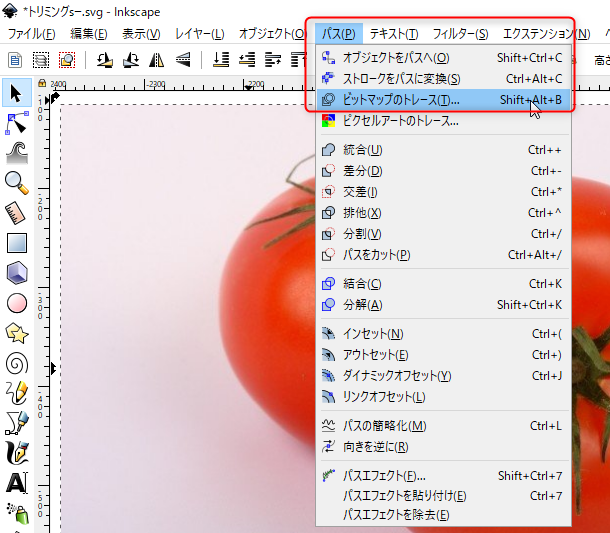Select the Measure ruler tool
610x533 pixels.
[17, 213]
